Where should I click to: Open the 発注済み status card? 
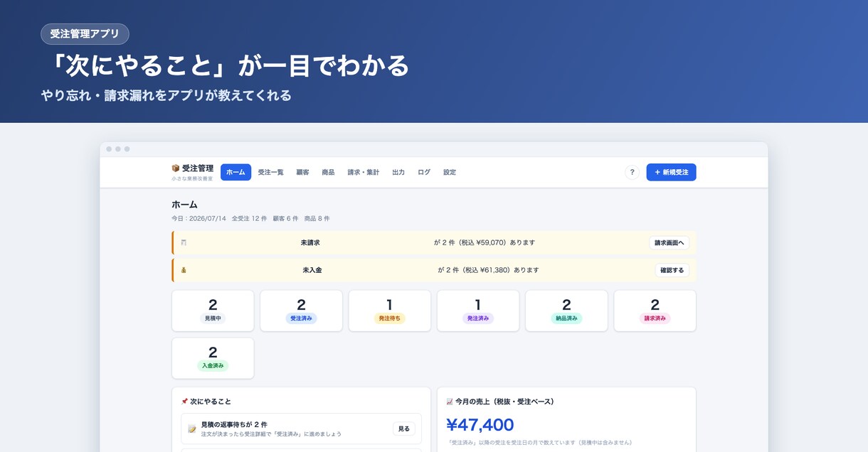pos(478,311)
